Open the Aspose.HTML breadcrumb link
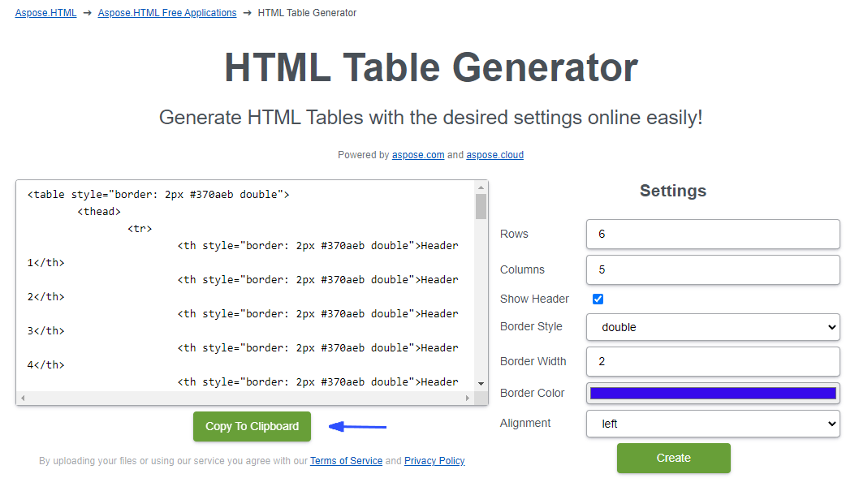The image size is (859, 504). click(45, 13)
